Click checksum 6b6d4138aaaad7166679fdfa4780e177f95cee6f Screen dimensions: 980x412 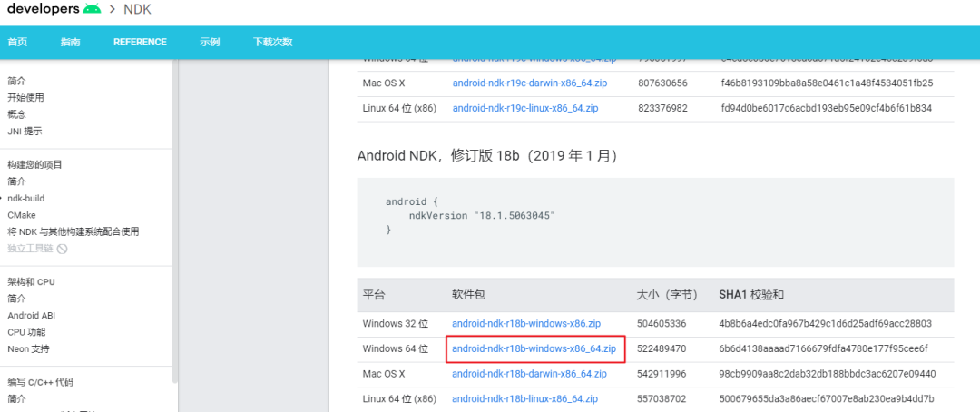[824, 348]
